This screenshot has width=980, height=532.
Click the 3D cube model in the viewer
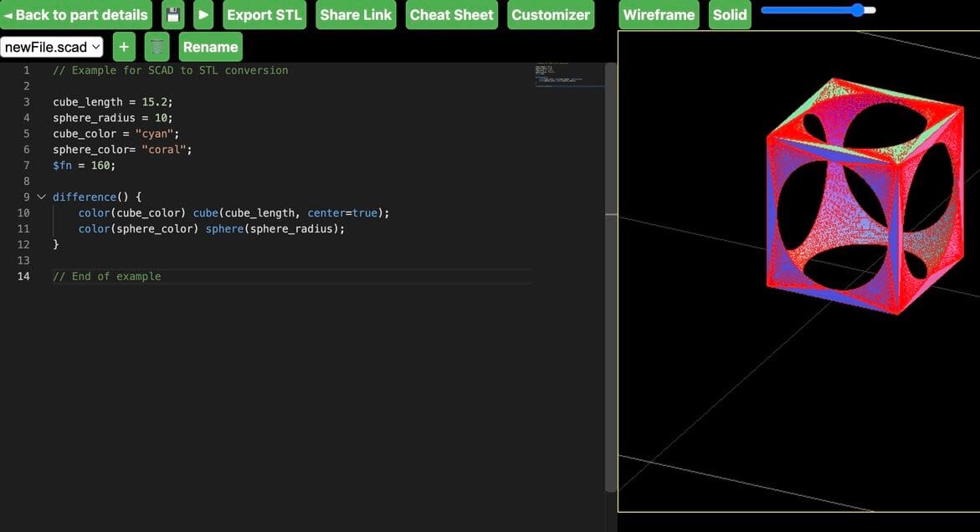pyautogui.click(x=865, y=196)
